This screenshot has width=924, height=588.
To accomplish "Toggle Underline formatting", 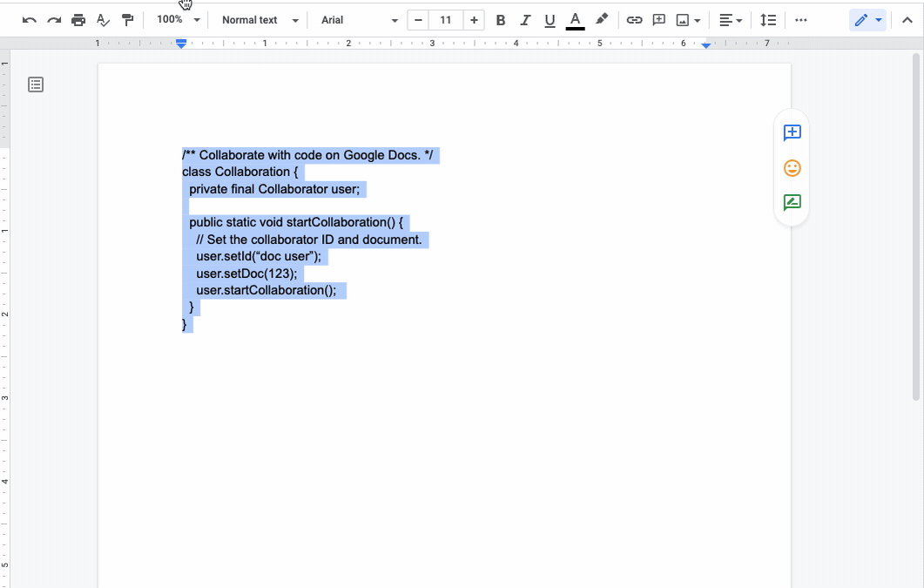I will (550, 21).
